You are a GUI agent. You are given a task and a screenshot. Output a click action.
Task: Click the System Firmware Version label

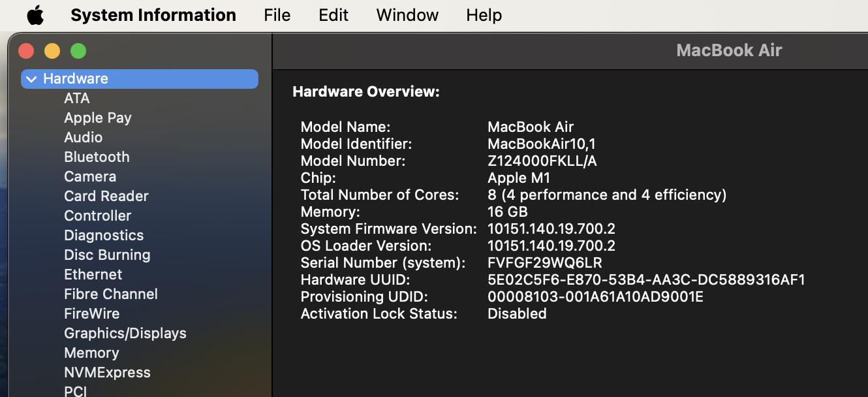389,229
